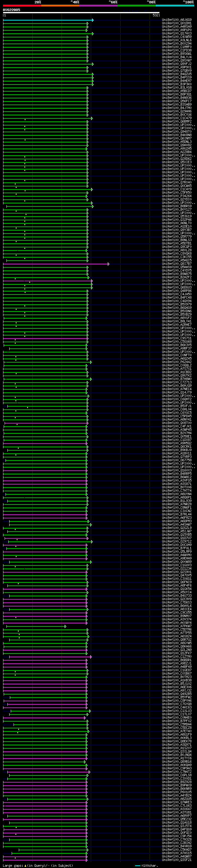Image resolution: width=197 pixels, height=868 pixels.
Task: Select hit label UniRef100_C0NFT0
Action: [x=177, y=355]
